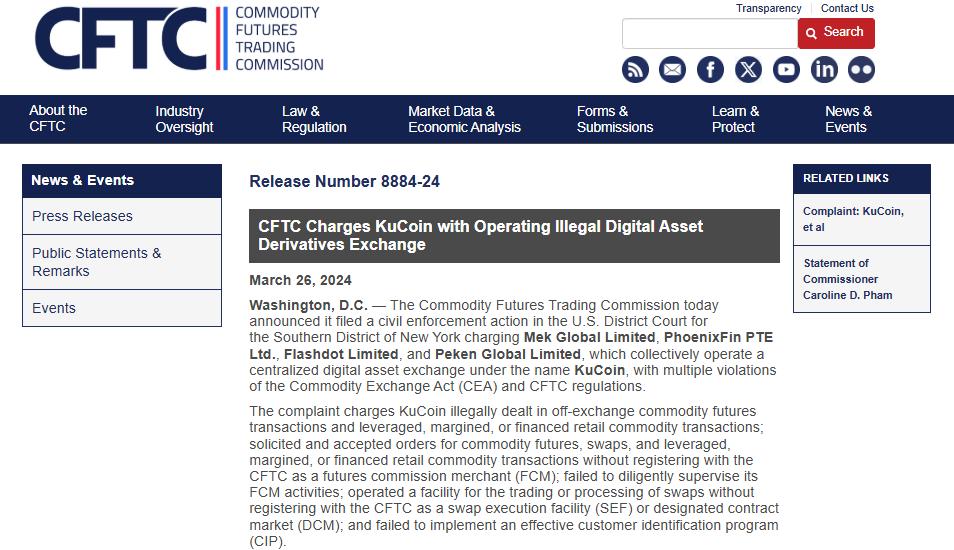Select Press Releases in the sidebar
The width and height of the screenshot is (954, 550).
(x=82, y=216)
